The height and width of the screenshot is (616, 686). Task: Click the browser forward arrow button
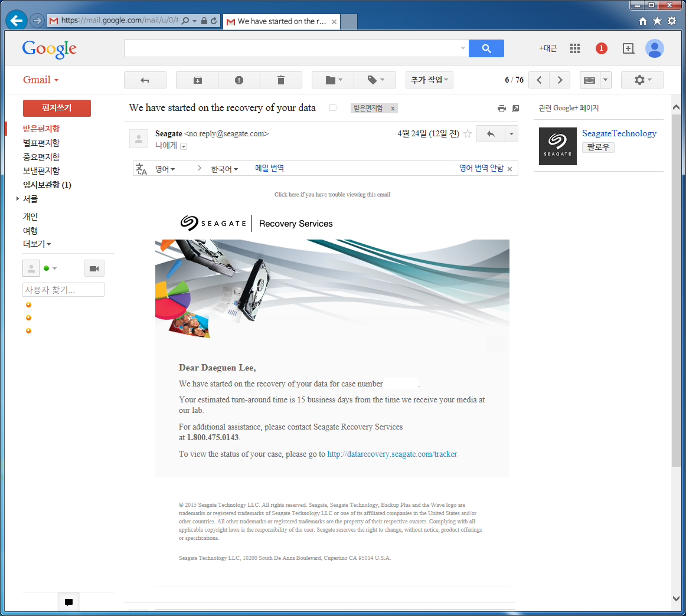tap(37, 21)
